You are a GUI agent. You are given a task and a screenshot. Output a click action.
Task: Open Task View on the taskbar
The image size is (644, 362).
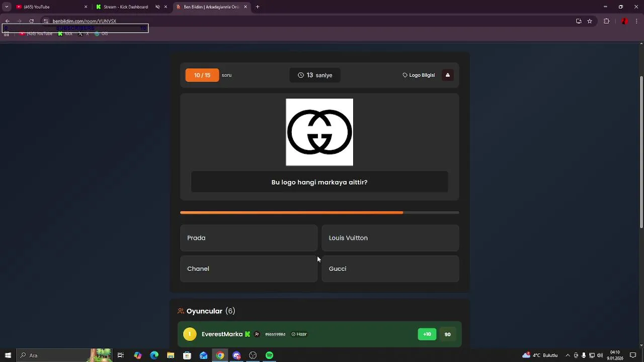(121, 355)
